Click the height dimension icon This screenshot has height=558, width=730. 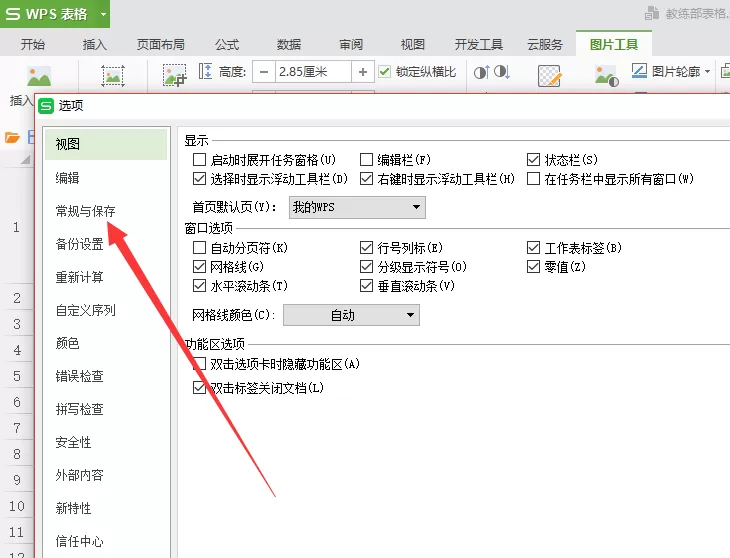pos(205,72)
